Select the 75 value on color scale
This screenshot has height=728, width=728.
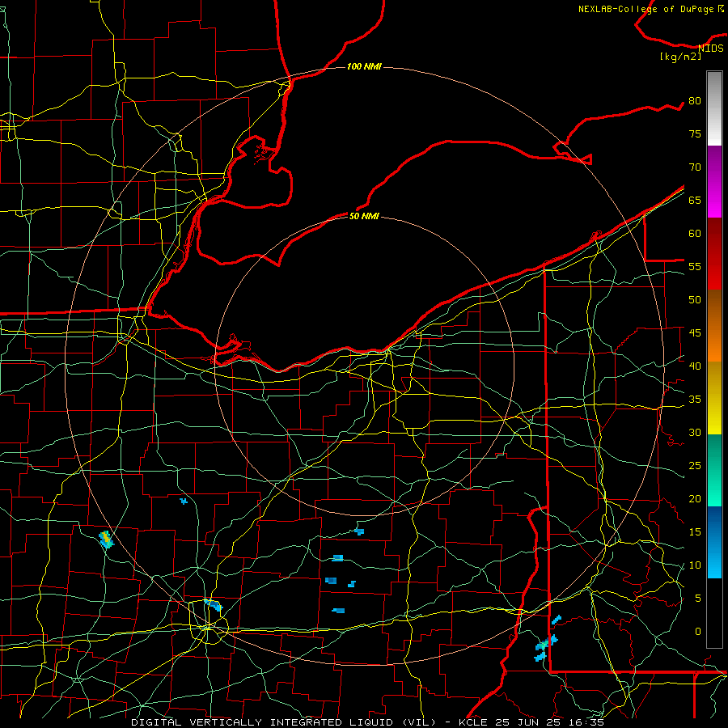[695, 134]
